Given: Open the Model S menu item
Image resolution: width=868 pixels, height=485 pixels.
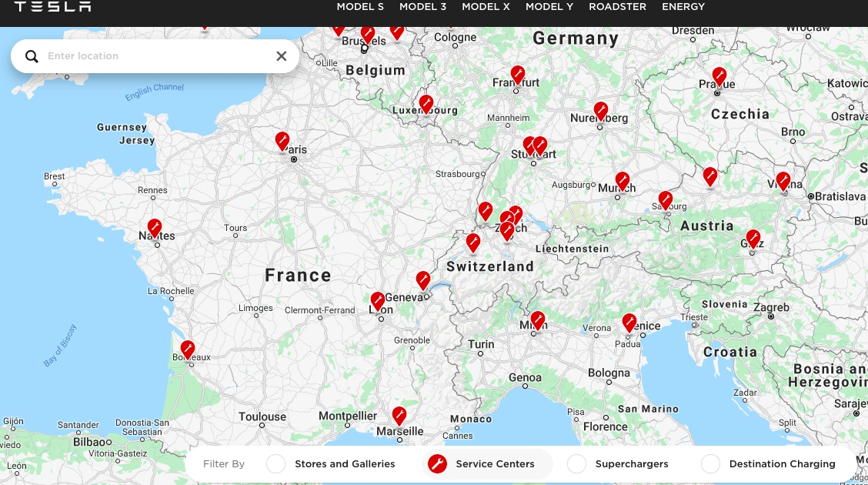Looking at the screenshot, I should tap(360, 7).
